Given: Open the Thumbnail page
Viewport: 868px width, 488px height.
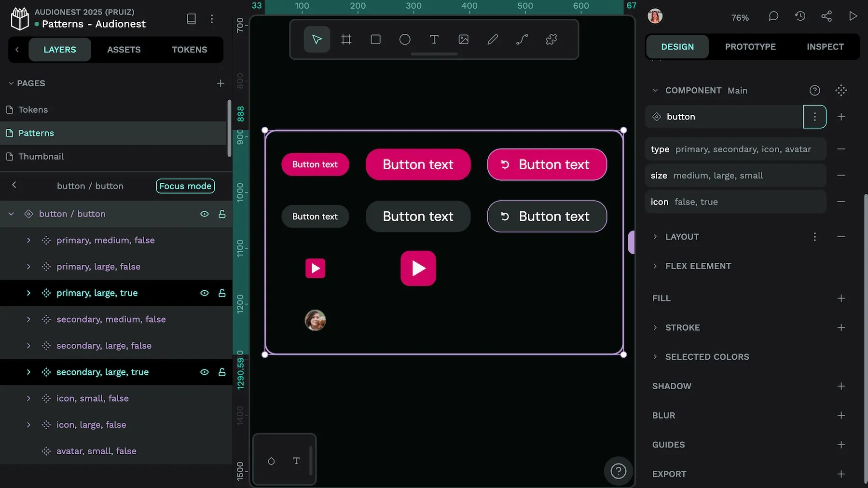Looking at the screenshot, I should 41,157.
